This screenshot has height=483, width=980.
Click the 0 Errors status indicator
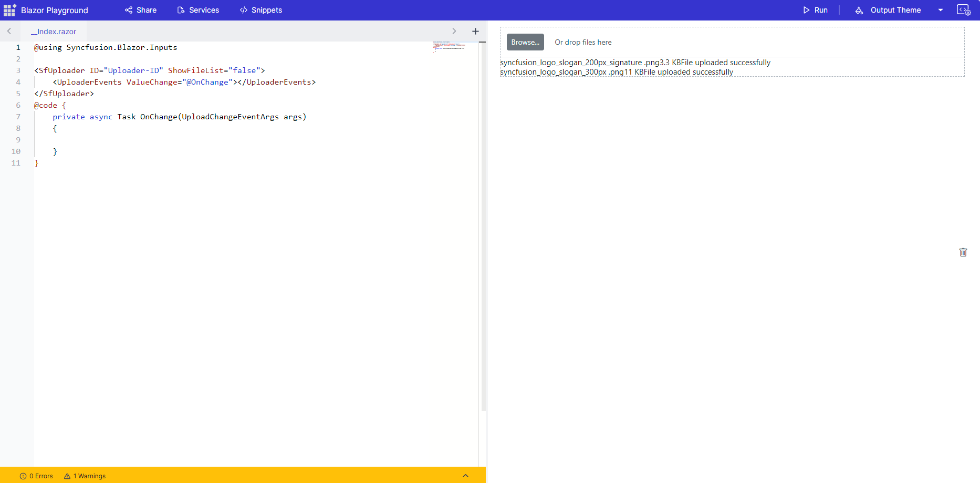click(37, 476)
